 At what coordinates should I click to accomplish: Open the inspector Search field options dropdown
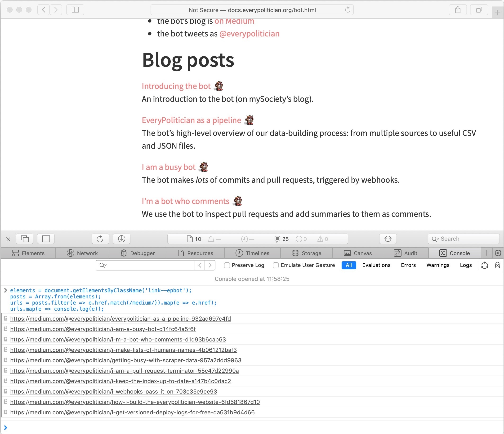click(x=435, y=239)
